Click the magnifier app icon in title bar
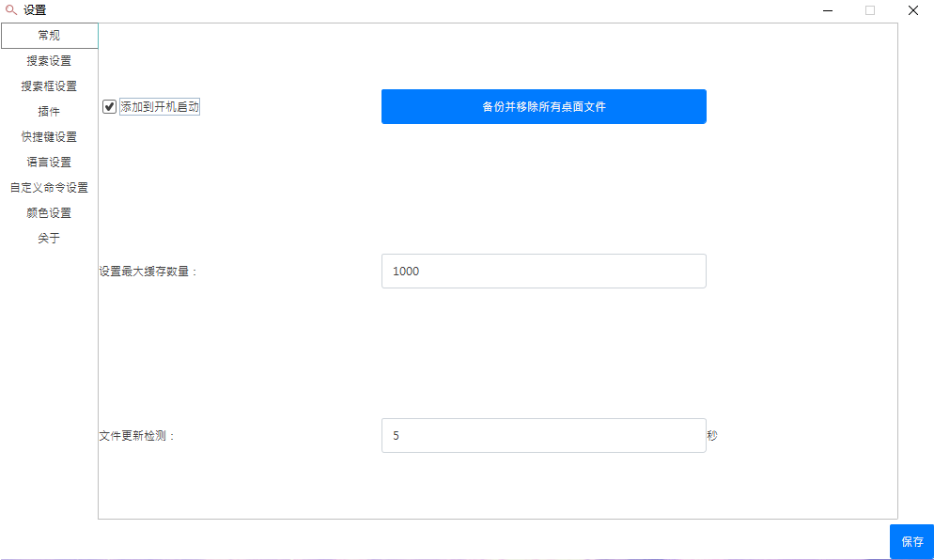 tap(11, 10)
